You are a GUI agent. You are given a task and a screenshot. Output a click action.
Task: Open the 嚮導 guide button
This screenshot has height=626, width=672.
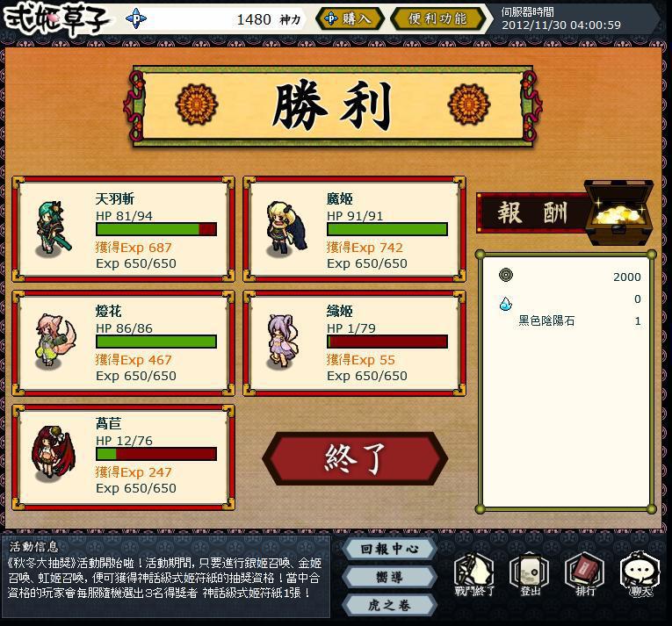pos(389,577)
